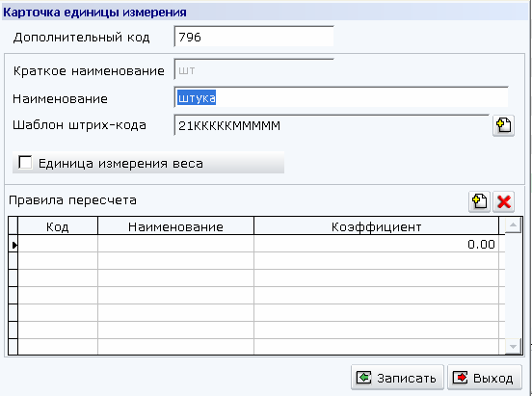Click the green arrow icon on Записать
This screenshot has width=532, height=396.
point(363,378)
